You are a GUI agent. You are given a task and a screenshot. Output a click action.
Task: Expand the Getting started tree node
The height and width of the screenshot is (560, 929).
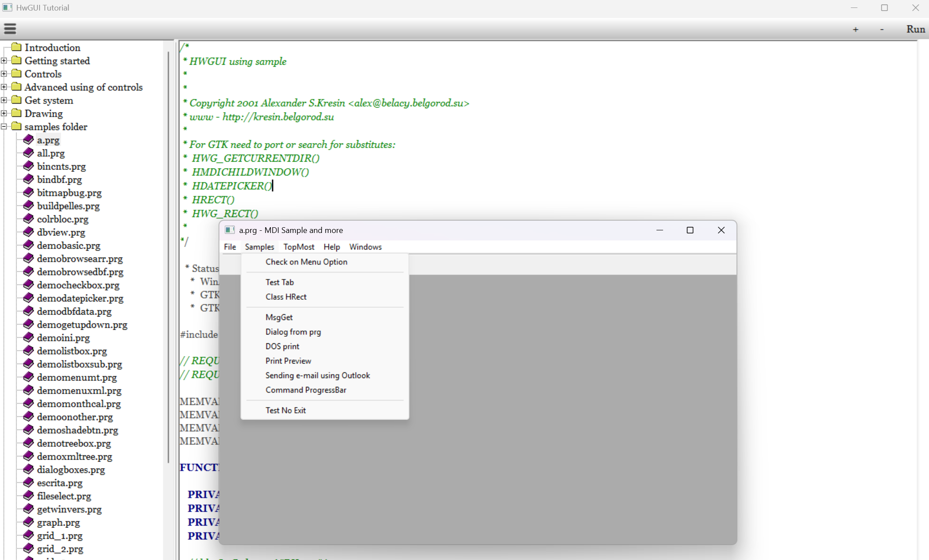(4, 61)
